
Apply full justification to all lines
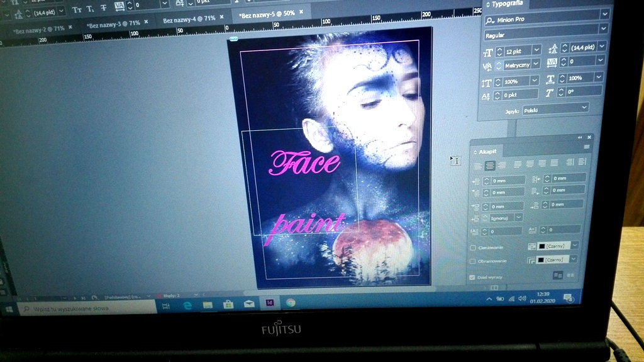tap(554, 163)
